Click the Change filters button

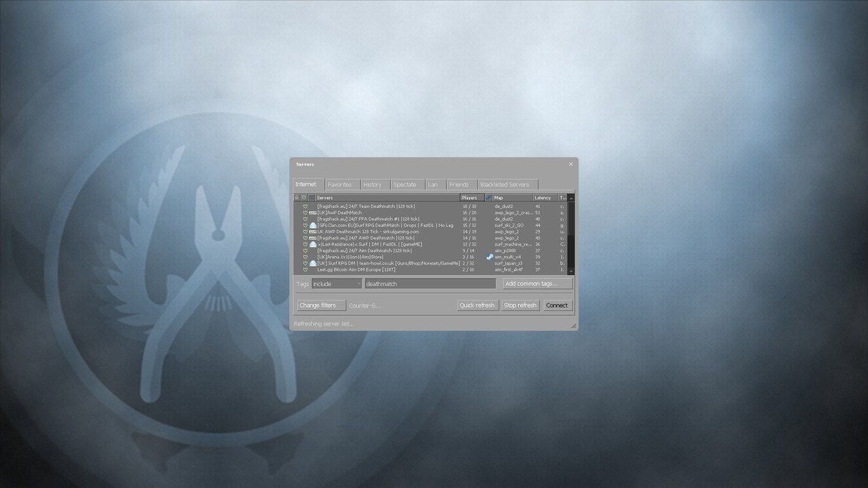tap(321, 305)
